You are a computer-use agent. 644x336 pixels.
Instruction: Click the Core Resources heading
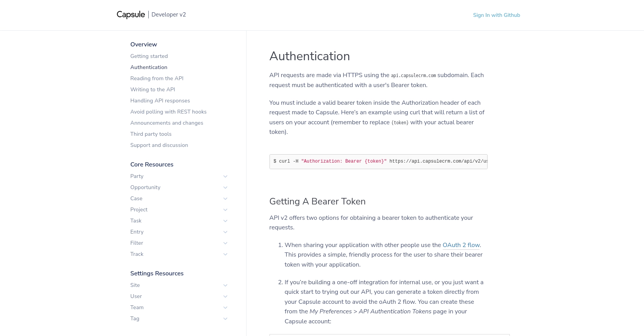pos(152,165)
